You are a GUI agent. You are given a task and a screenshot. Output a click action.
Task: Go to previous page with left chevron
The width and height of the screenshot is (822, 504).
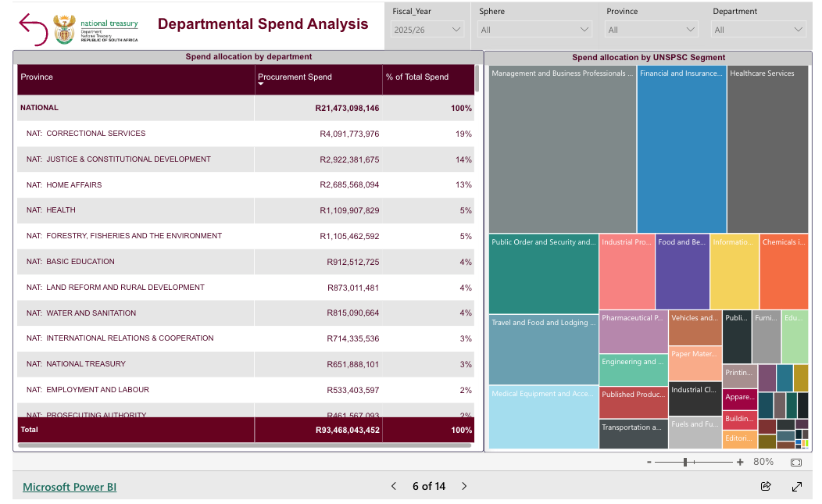[x=394, y=486]
